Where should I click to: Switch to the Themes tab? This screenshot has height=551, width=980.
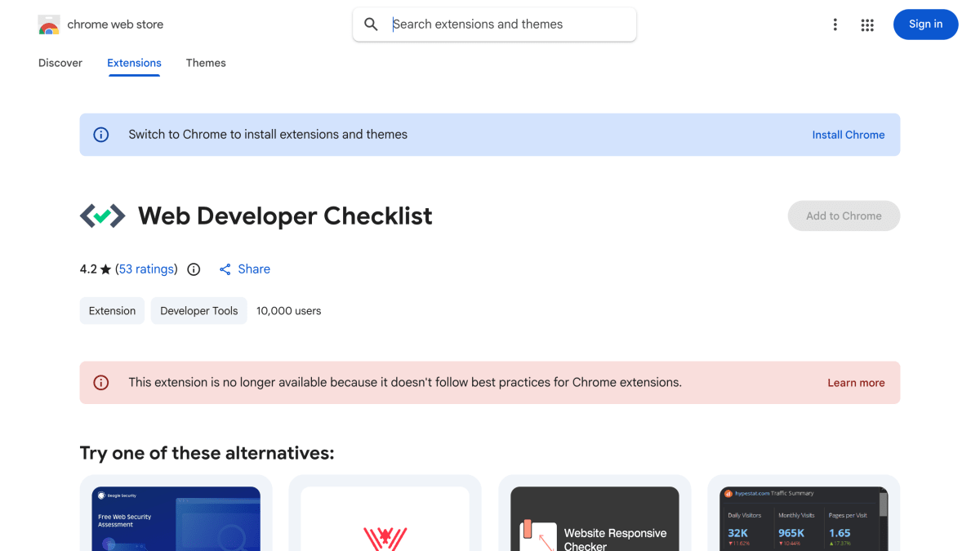pos(206,63)
